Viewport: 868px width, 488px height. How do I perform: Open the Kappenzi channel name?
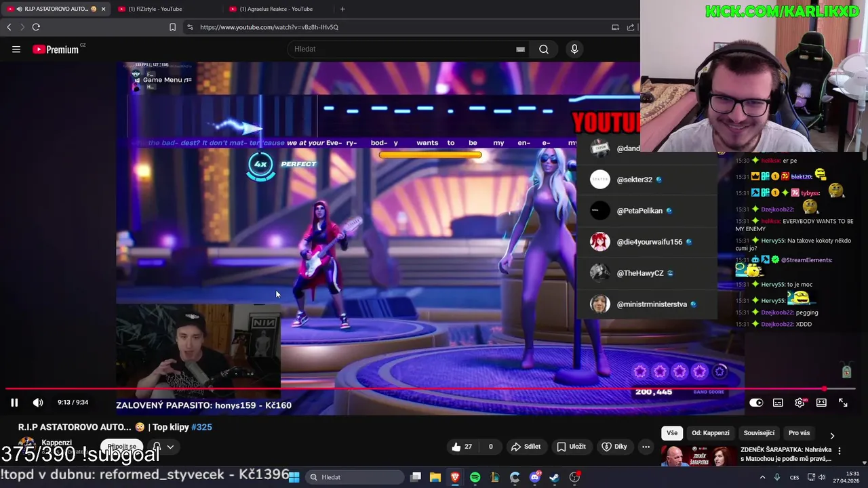point(56,443)
